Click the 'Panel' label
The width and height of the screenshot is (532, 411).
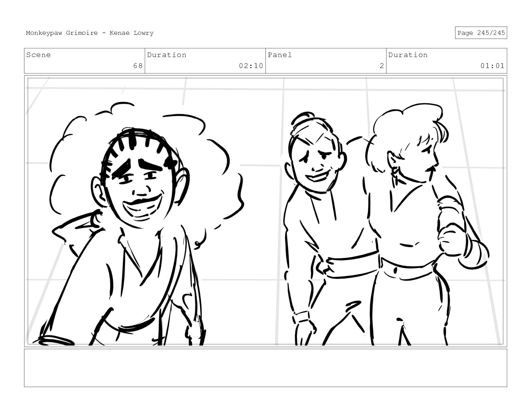click(280, 55)
